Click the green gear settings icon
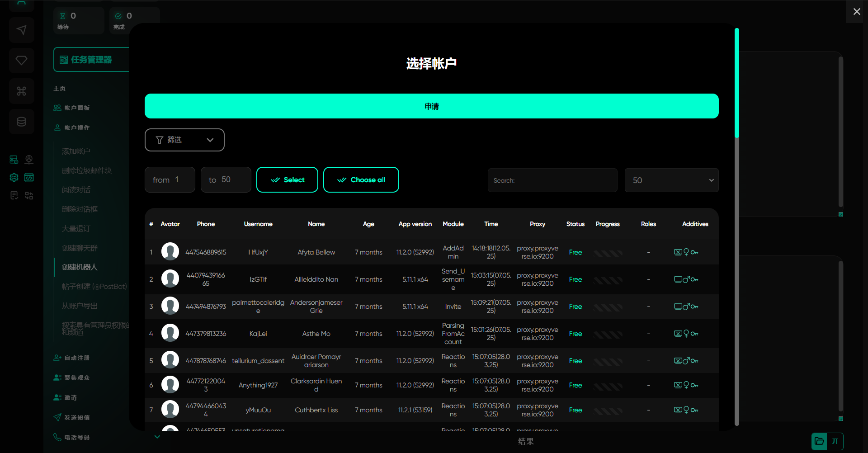Image resolution: width=868 pixels, height=453 pixels. 14,178
